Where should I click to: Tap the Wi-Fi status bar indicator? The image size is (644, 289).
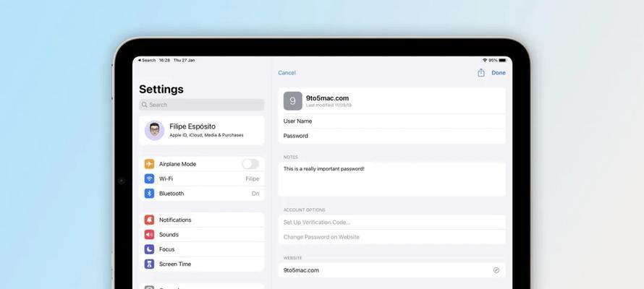[x=485, y=60]
